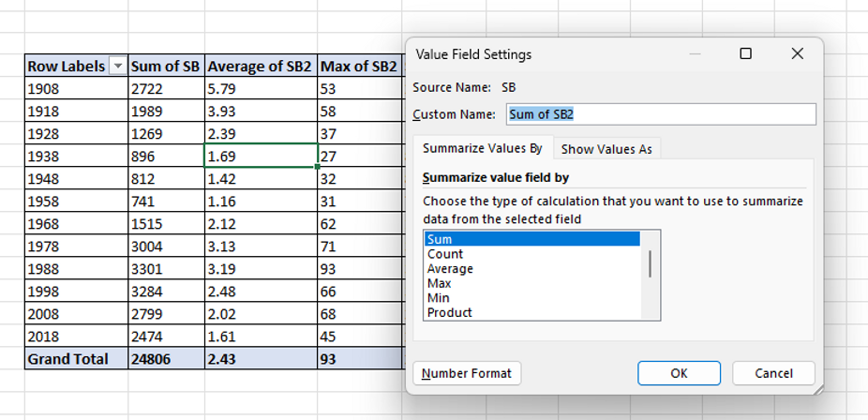Open Number Format options
The image size is (868, 420).
(467, 373)
